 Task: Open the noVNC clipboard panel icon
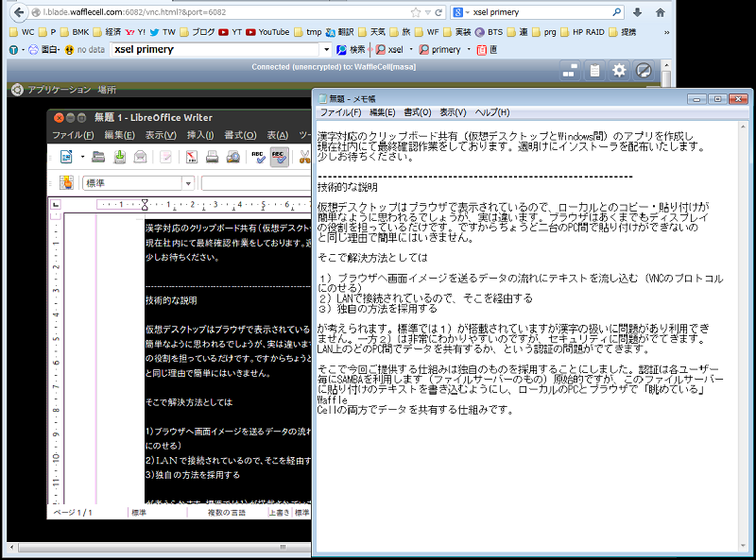pos(594,70)
